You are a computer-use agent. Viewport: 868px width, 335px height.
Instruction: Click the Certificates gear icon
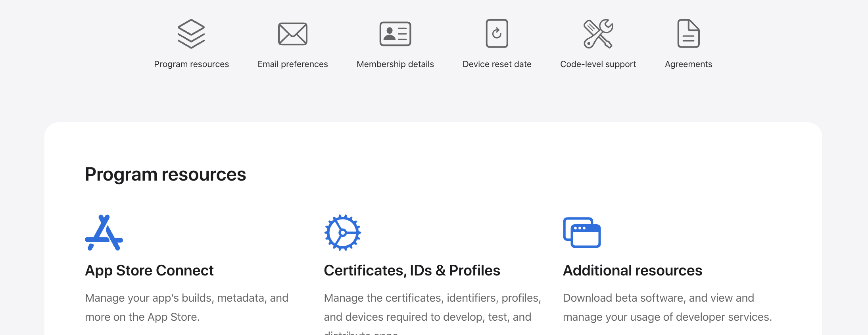click(x=343, y=233)
